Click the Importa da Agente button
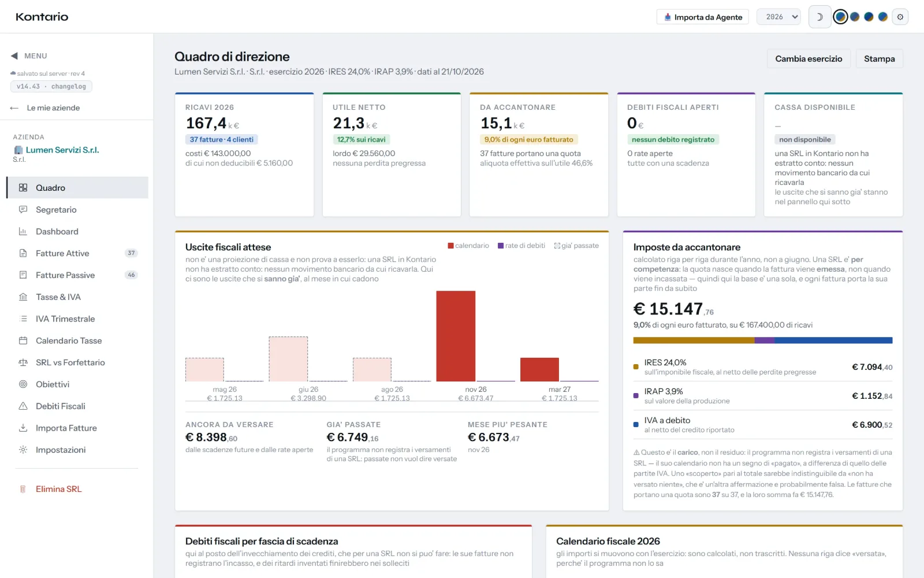Screen dimensions: 924x578 click(703, 17)
